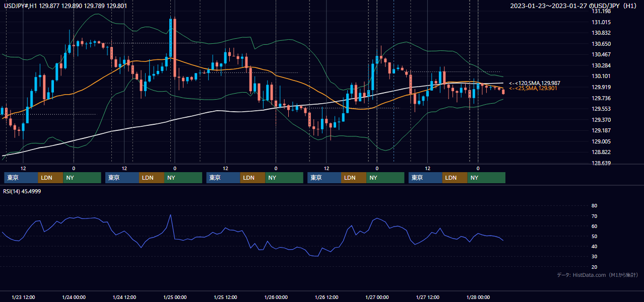Click price axis value 128.639
The height and width of the screenshot is (302, 644).
click(601, 164)
